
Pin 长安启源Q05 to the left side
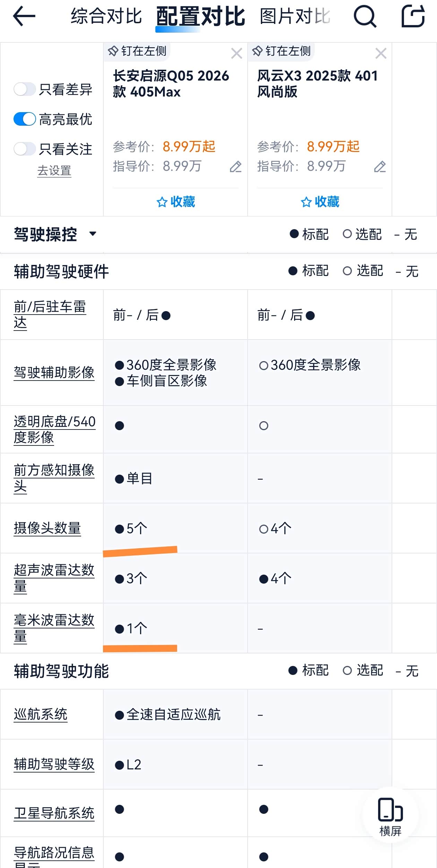(x=137, y=51)
